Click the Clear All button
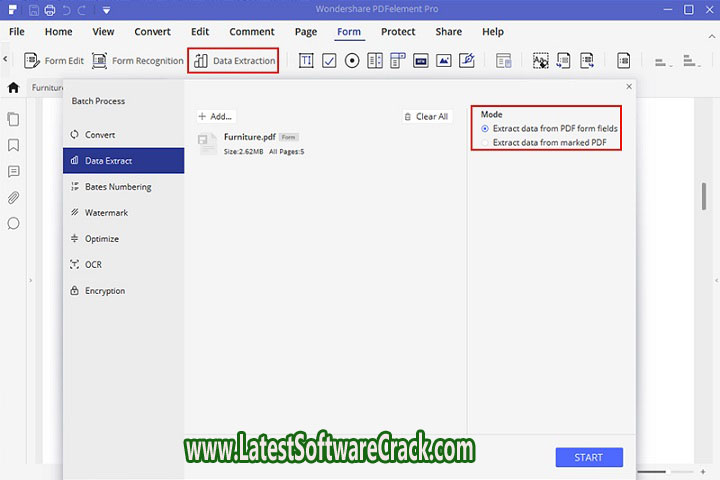The width and height of the screenshot is (720, 480). pos(427,117)
